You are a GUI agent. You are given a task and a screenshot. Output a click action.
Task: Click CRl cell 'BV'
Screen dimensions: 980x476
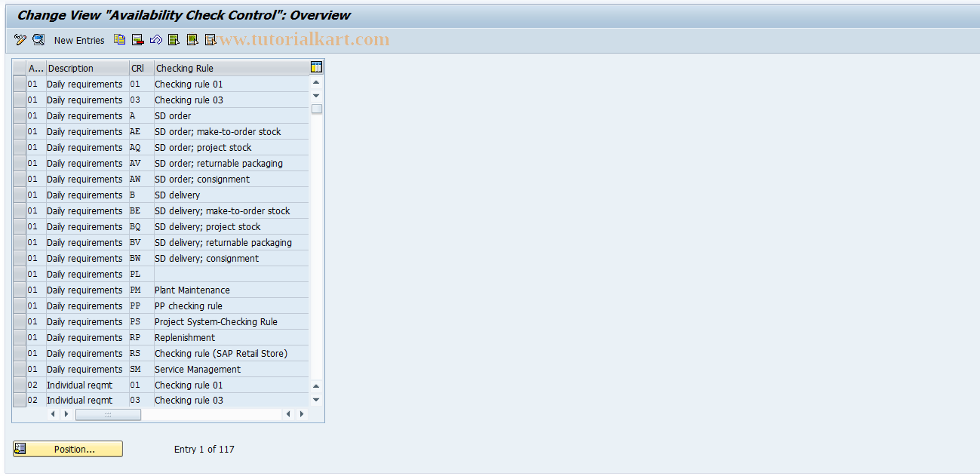click(142, 242)
